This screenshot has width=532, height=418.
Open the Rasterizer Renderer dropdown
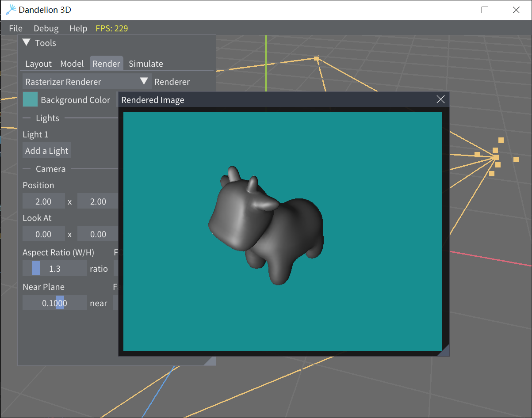tap(87, 82)
